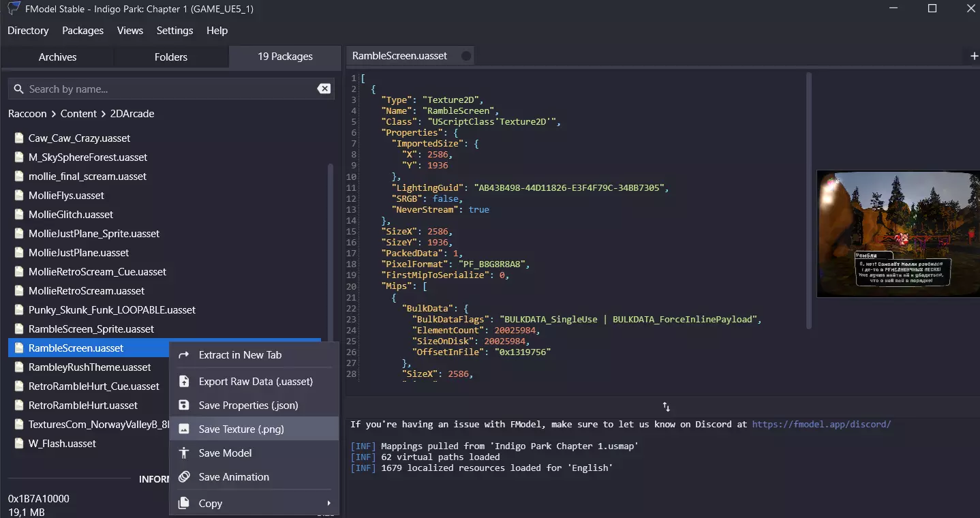Select MollieGlitch.uasset in the package list

(71, 215)
